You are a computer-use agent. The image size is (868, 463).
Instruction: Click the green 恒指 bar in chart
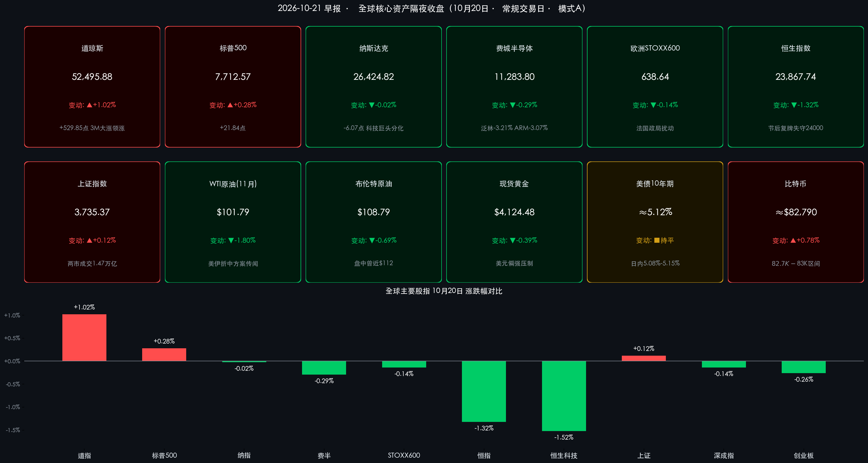point(484,391)
